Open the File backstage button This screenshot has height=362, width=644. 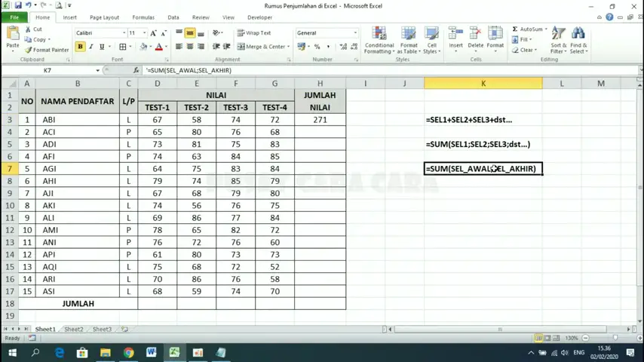(14, 17)
